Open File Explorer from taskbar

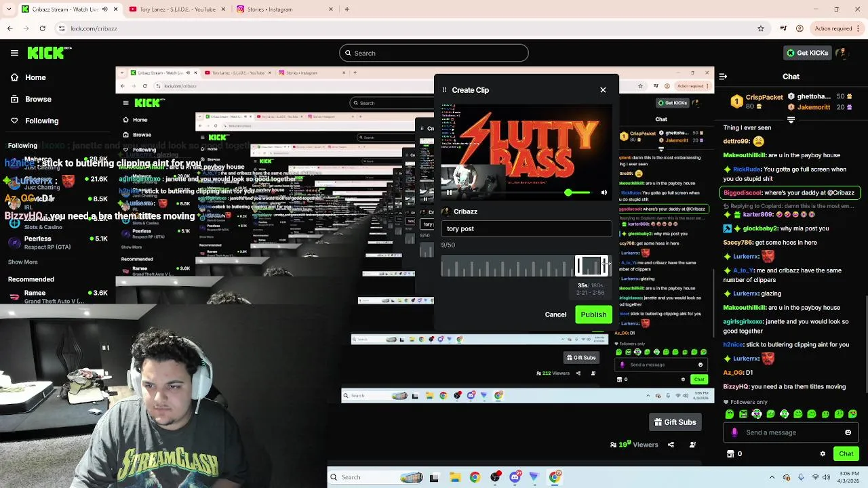click(455, 477)
